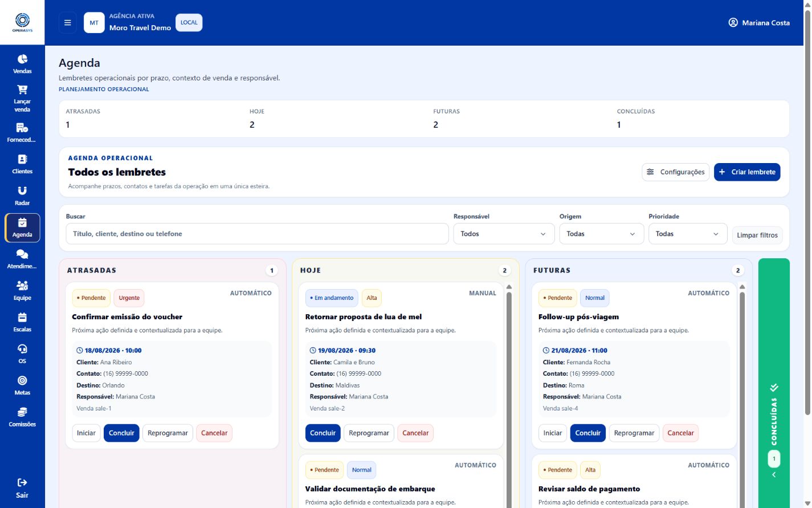Open the Origem filter dropdown

tap(601, 234)
